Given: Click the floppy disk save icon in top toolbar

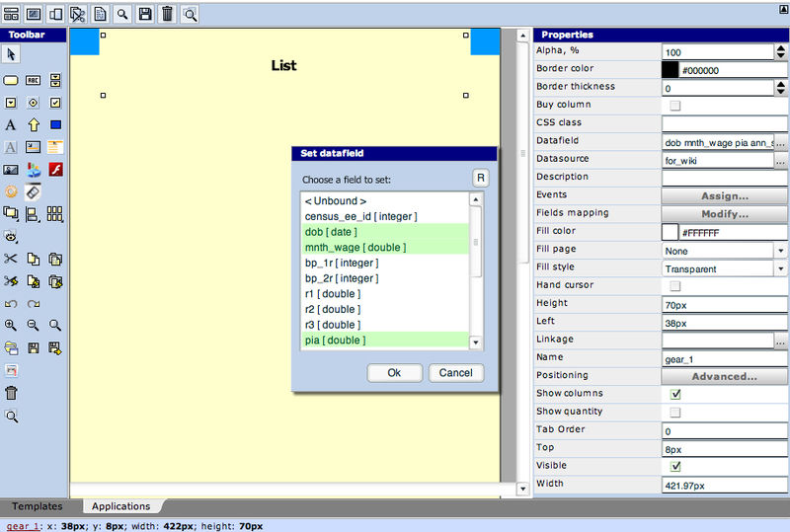Looking at the screenshot, I should 145,14.
